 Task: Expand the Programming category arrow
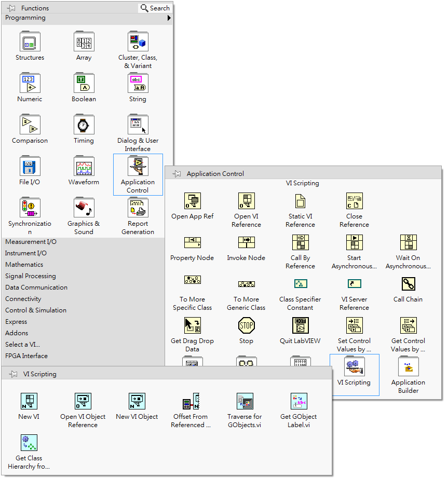[x=169, y=18]
